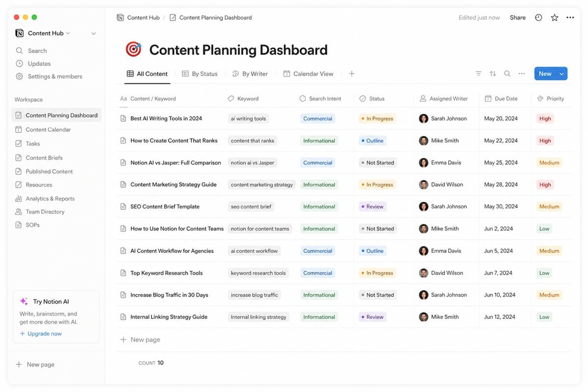This screenshot has width=588, height=392.
Task: Open the Content / Keyword column header menu
Action: (x=148, y=98)
